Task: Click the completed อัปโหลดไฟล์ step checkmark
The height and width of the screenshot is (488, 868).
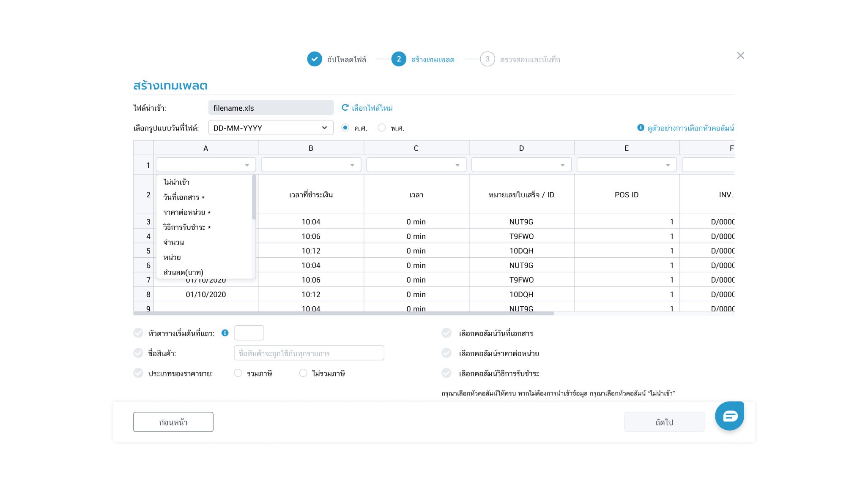Action: [x=314, y=59]
